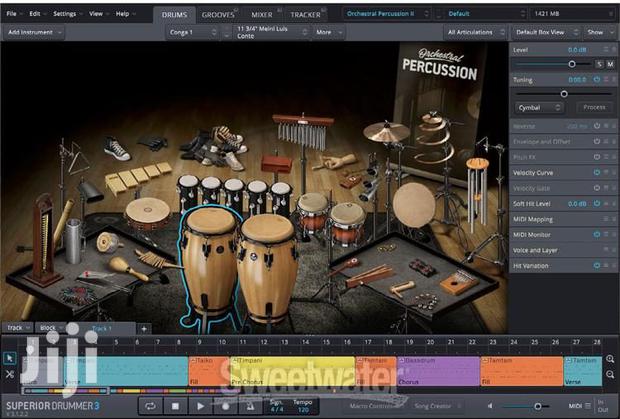Screen dimensions: 620x419
Task: Click the Level slider handle
Action: 572,64
